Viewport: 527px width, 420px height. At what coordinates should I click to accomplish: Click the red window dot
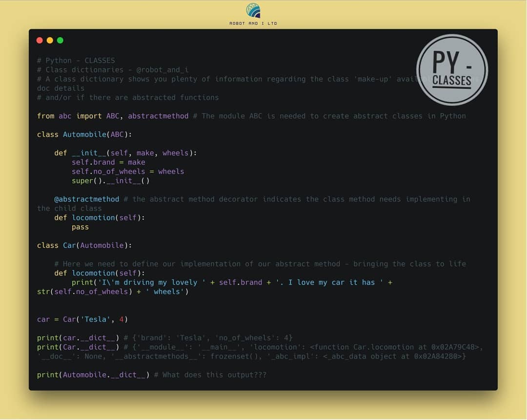point(40,40)
